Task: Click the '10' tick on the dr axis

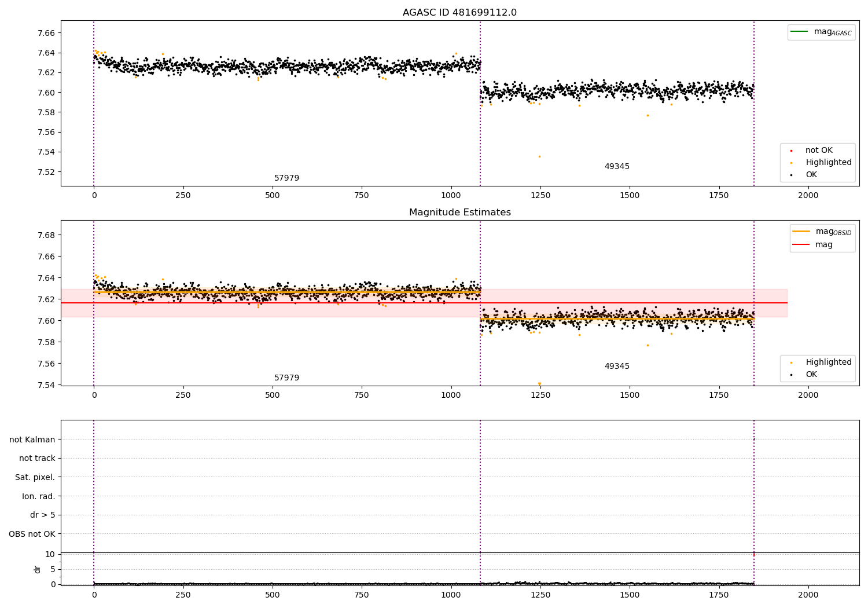Action: click(x=50, y=554)
